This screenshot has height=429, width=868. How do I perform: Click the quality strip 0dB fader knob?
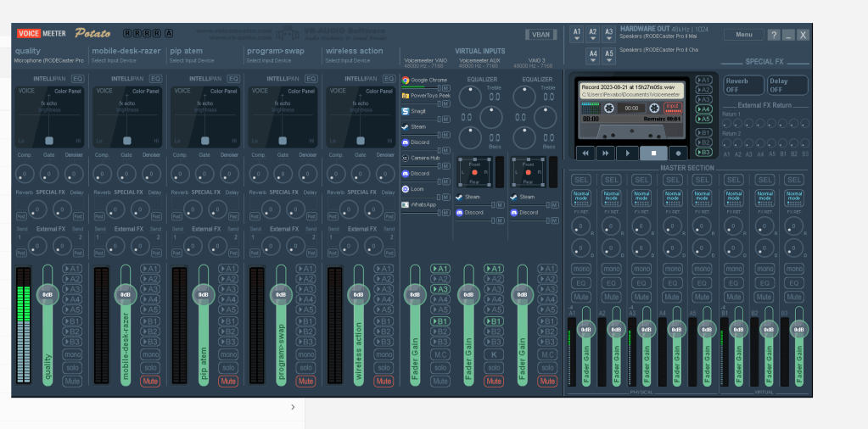coord(48,295)
